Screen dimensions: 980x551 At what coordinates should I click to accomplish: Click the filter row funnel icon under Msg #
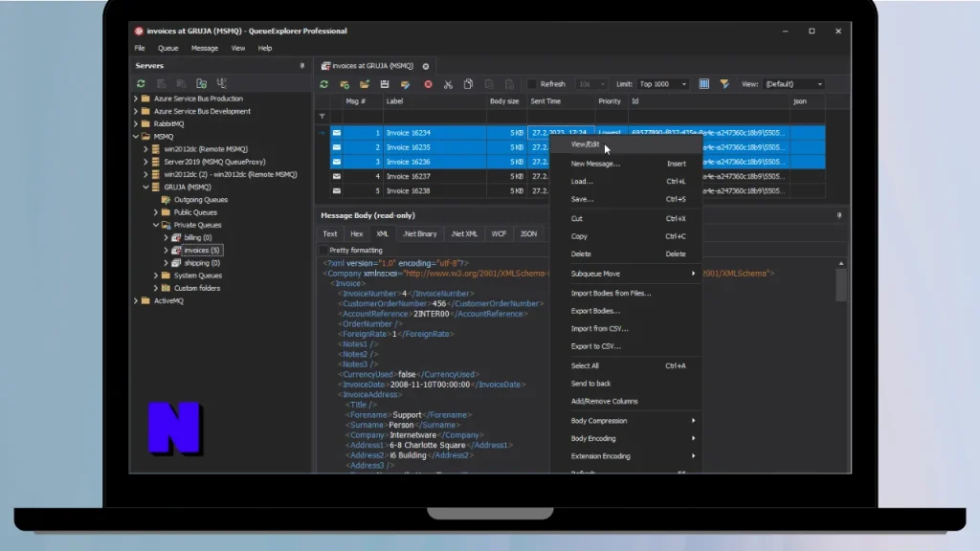click(x=322, y=116)
